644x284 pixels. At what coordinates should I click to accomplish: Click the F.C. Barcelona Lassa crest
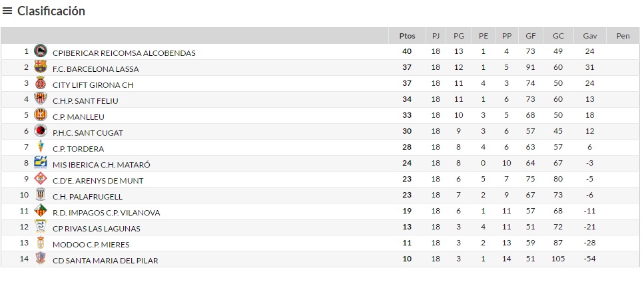[x=41, y=67]
